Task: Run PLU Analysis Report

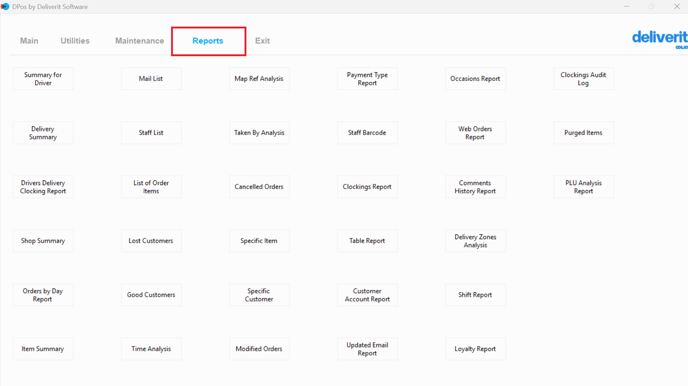Action: coord(583,186)
